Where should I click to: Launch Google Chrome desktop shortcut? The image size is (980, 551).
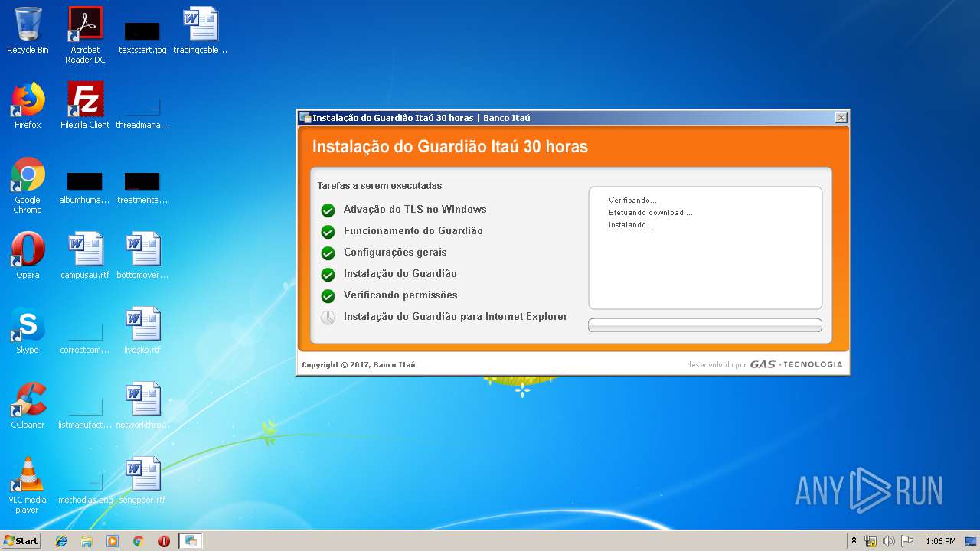coord(28,185)
